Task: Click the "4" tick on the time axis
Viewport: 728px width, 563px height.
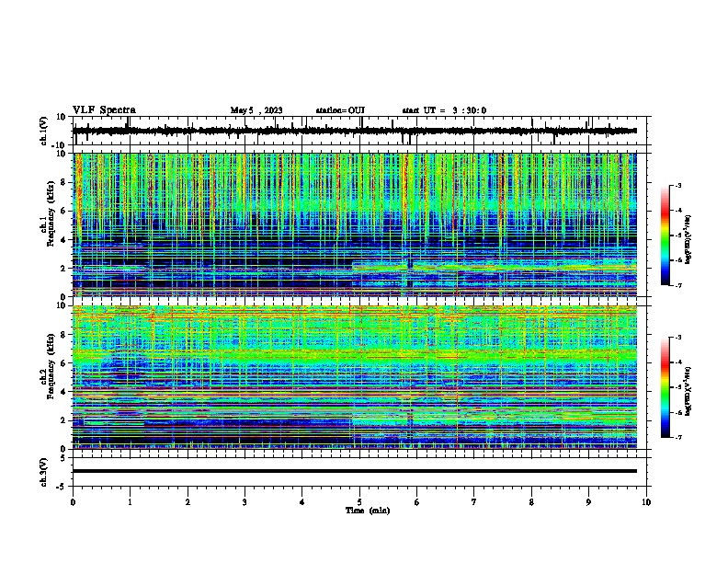Action: 302,502
